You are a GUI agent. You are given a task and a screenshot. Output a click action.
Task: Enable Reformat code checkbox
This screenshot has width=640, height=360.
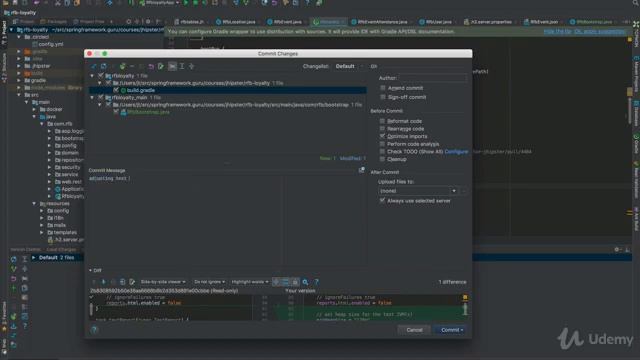point(382,121)
